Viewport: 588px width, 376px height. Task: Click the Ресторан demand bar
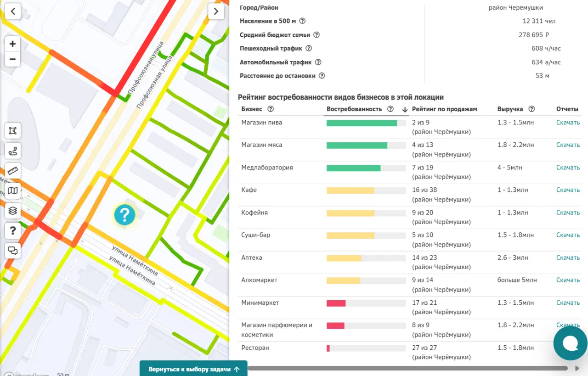pyautogui.click(x=366, y=349)
